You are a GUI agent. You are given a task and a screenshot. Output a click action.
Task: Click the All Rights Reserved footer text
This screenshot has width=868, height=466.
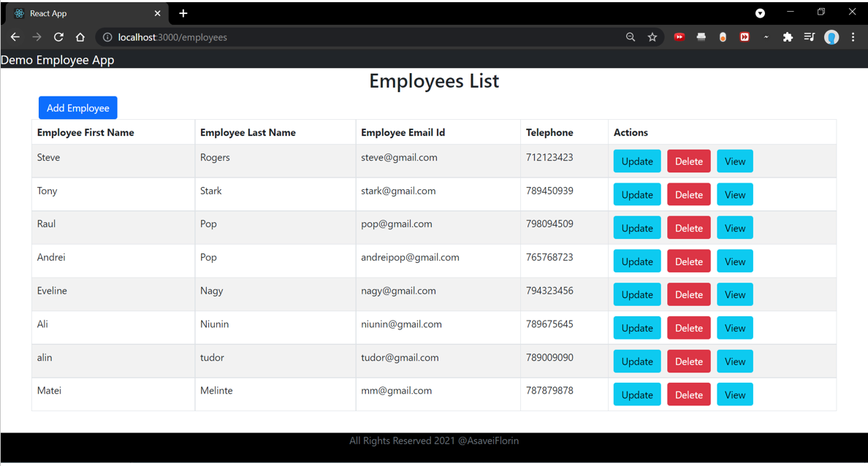434,440
